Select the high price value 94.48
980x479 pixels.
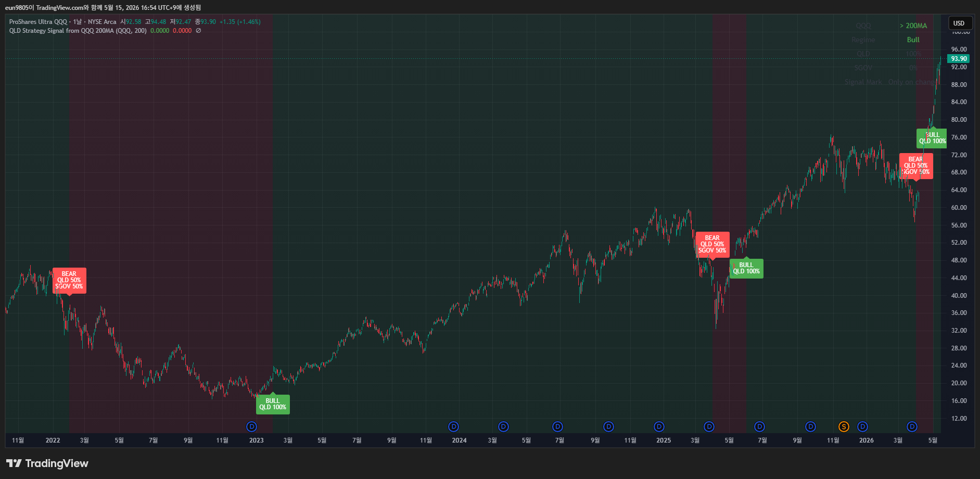[158, 22]
